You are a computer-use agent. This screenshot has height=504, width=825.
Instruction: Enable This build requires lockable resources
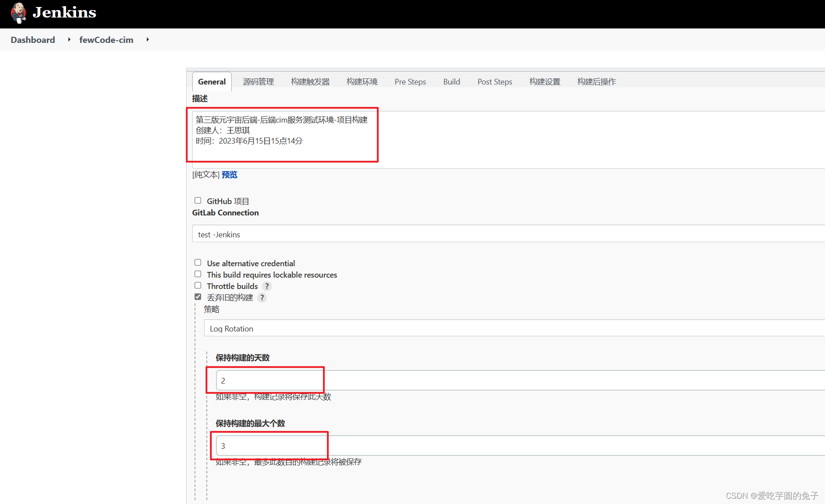(198, 274)
